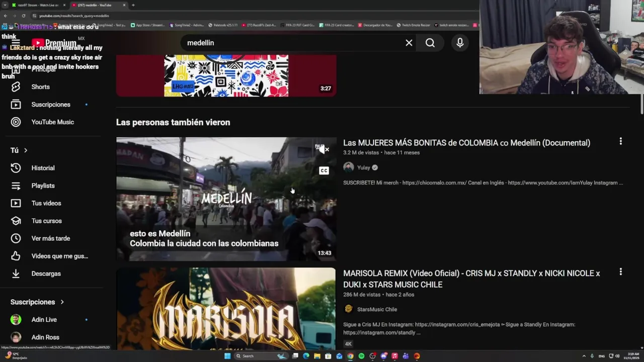Open options menu for MUJERES MÁS BONITAS video
Image resolution: width=644 pixels, height=362 pixels.
click(x=620, y=142)
